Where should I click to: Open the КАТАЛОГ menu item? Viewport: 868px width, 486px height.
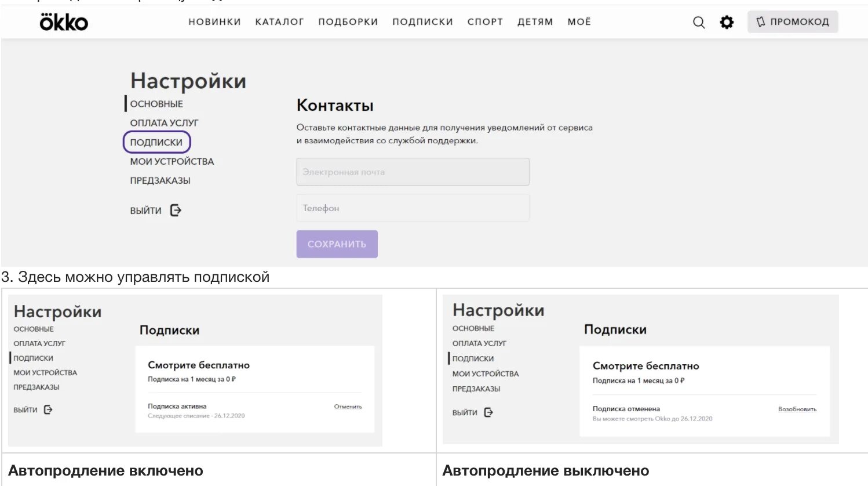tap(279, 22)
